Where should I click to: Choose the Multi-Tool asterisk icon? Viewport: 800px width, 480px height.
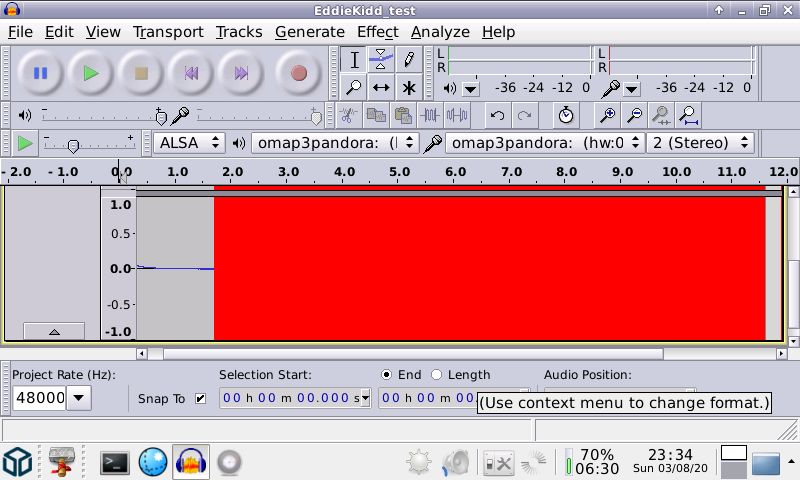pyautogui.click(x=408, y=88)
